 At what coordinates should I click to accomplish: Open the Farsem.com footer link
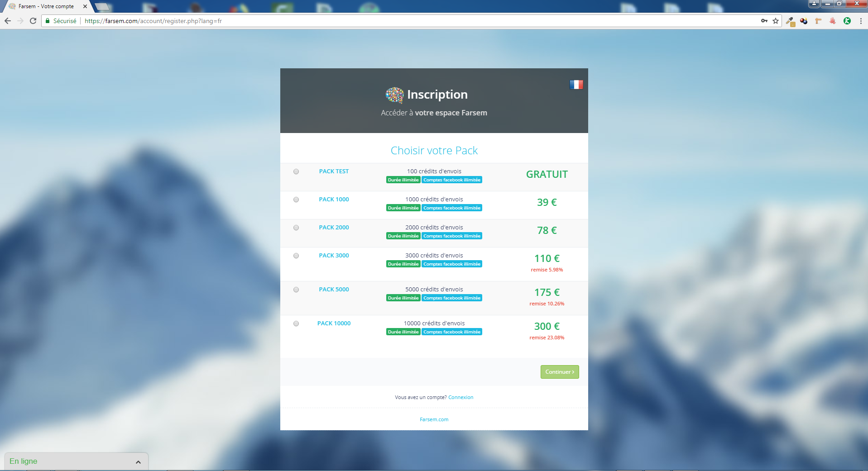[x=434, y=419]
